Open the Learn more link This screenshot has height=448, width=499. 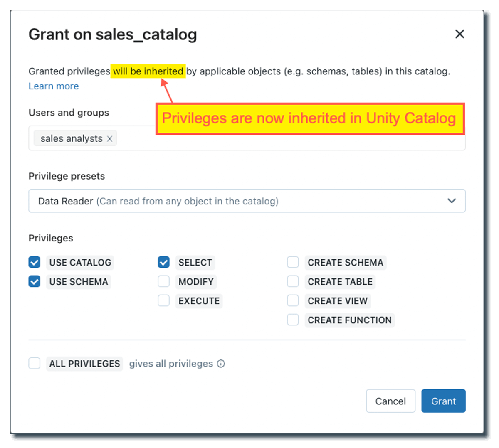[x=54, y=86]
